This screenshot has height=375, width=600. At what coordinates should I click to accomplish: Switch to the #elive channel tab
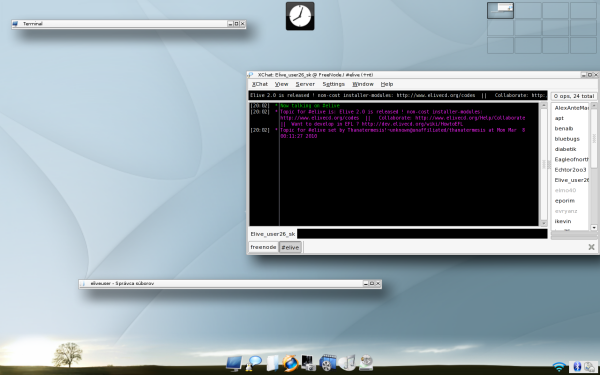[x=290, y=247]
